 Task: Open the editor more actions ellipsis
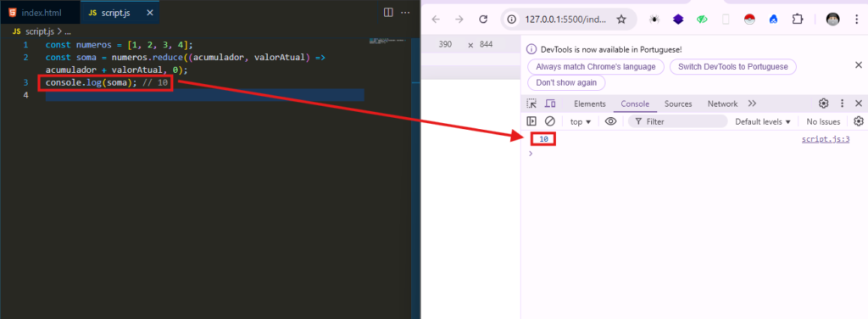pyautogui.click(x=405, y=12)
